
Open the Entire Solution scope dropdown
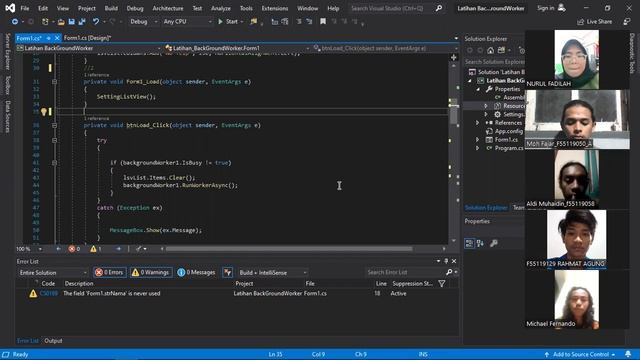pyautogui.click(x=53, y=272)
